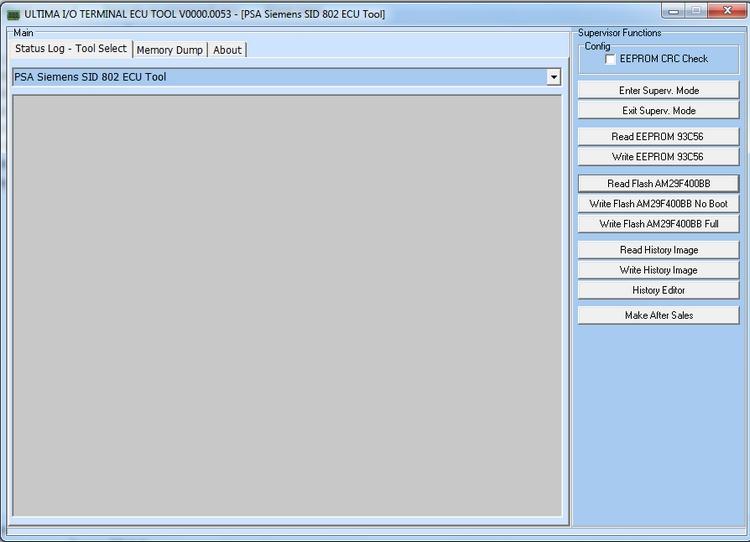Image resolution: width=750 pixels, height=542 pixels.
Task: Click the application icon in the title bar
Action: [13, 15]
